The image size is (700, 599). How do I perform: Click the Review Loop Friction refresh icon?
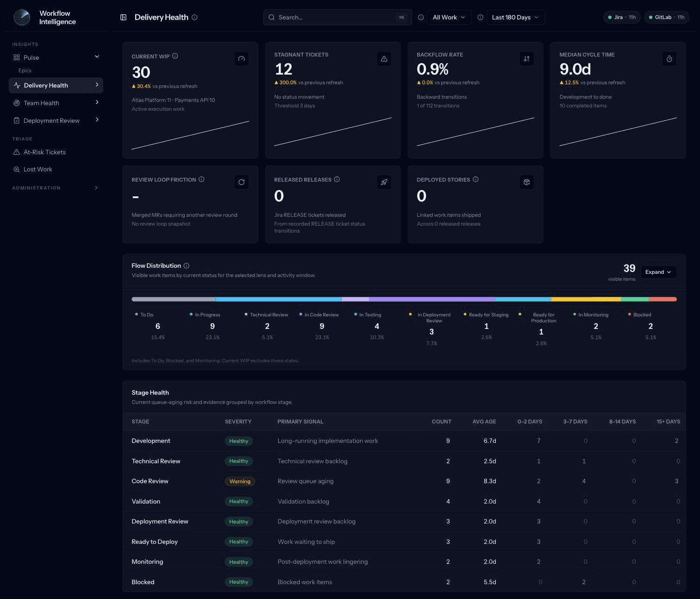click(x=241, y=182)
